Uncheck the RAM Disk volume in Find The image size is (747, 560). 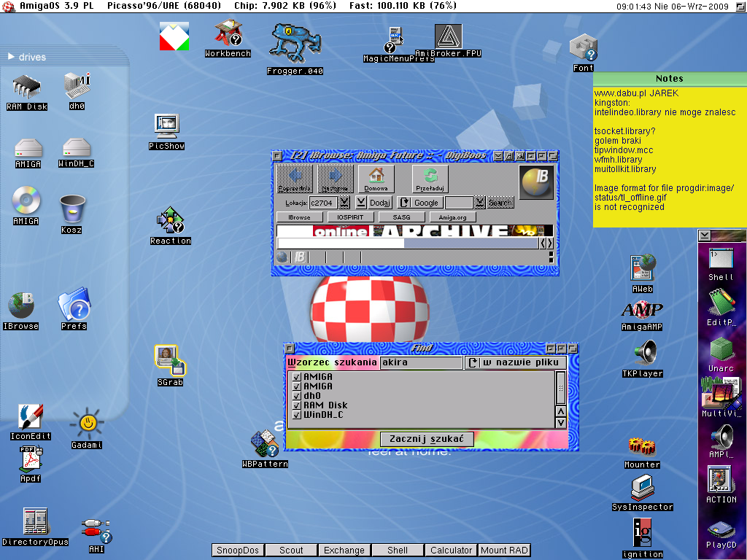coord(297,405)
